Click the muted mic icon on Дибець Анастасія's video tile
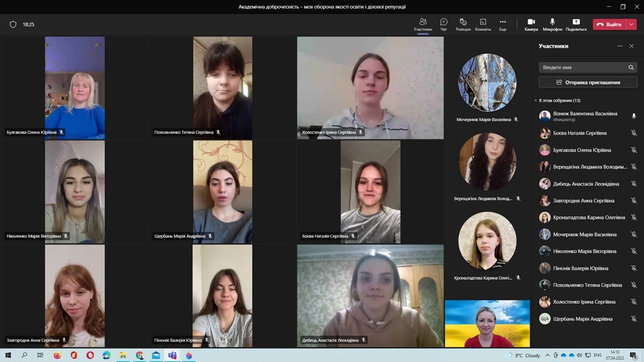The height and width of the screenshot is (362, 644). [x=364, y=340]
